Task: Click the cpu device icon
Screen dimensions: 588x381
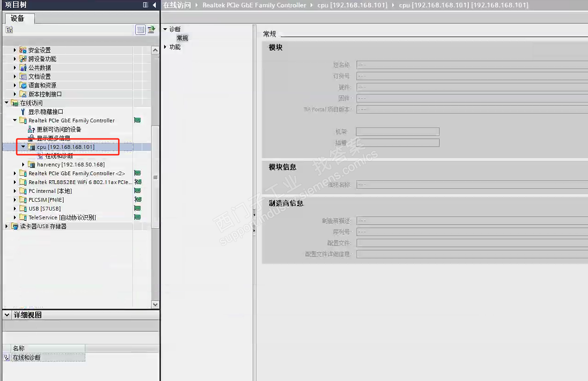Action: click(32, 147)
